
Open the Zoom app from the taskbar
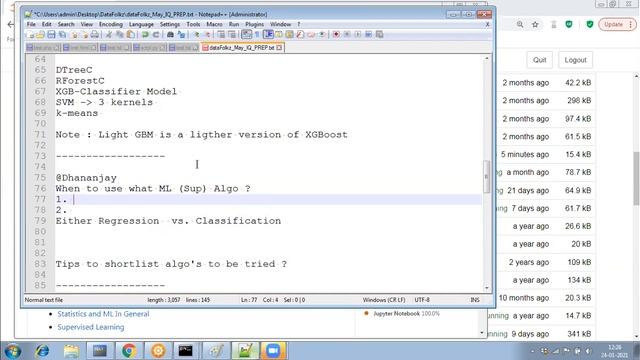(273, 351)
